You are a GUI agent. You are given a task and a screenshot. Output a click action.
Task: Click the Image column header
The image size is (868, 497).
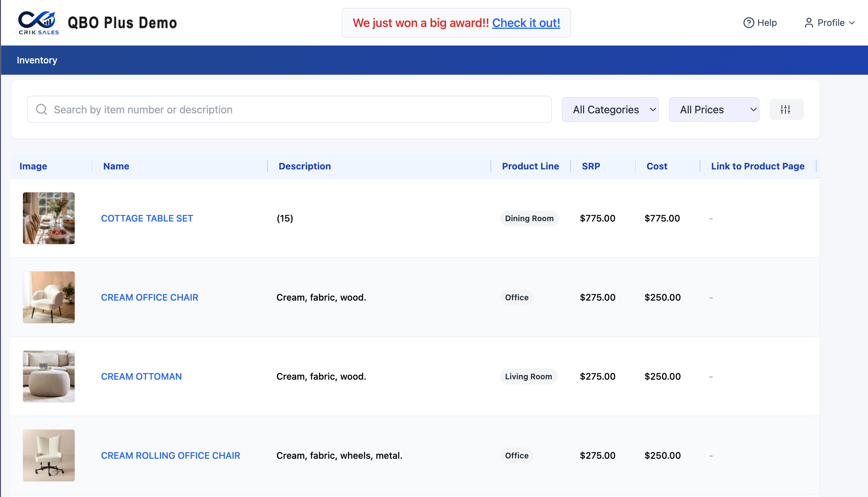33,166
